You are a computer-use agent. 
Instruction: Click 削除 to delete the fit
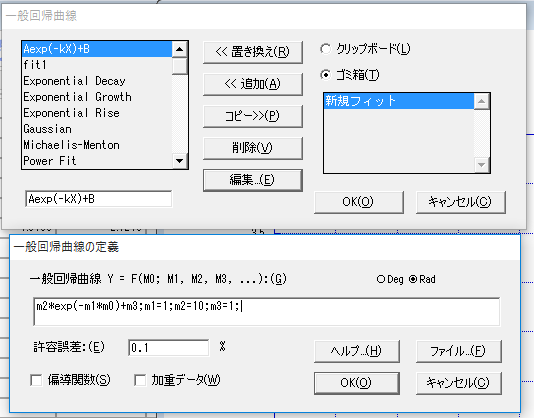[x=253, y=148]
